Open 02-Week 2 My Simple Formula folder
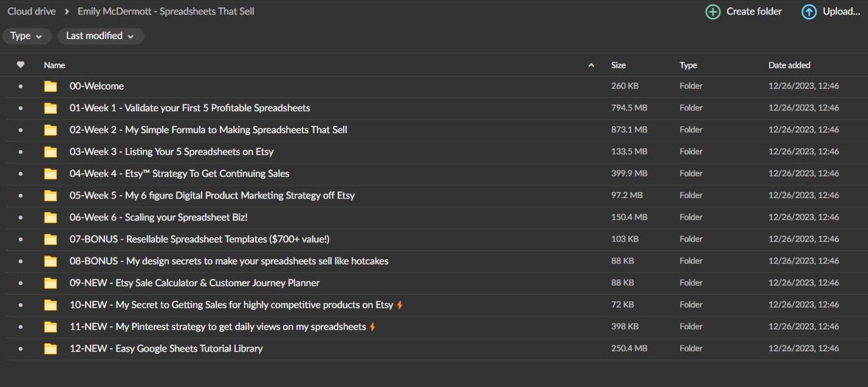 208,130
